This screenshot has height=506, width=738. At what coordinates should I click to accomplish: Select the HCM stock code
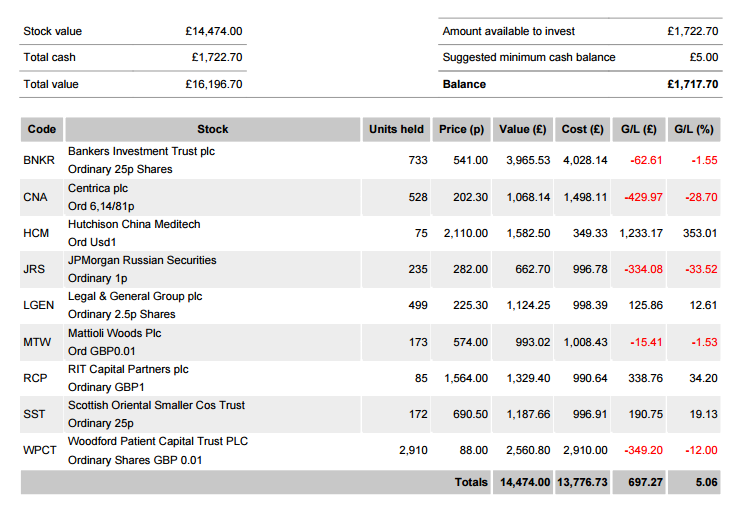click(36, 233)
